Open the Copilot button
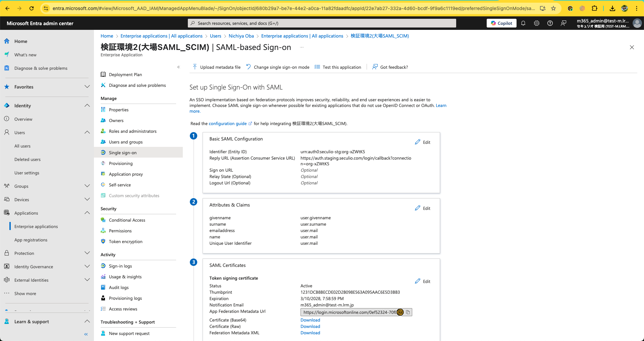 (x=501, y=23)
